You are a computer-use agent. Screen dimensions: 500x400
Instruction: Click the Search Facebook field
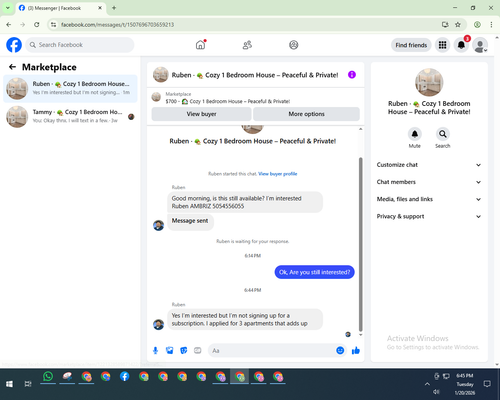pyautogui.click(x=80, y=45)
